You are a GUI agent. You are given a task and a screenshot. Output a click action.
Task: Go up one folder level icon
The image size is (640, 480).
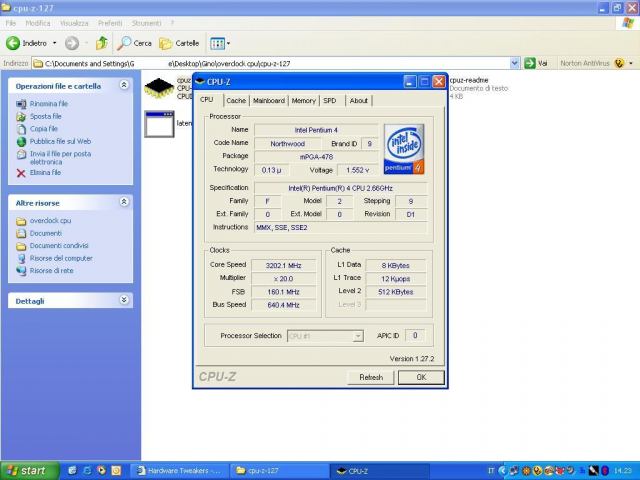[x=102, y=43]
